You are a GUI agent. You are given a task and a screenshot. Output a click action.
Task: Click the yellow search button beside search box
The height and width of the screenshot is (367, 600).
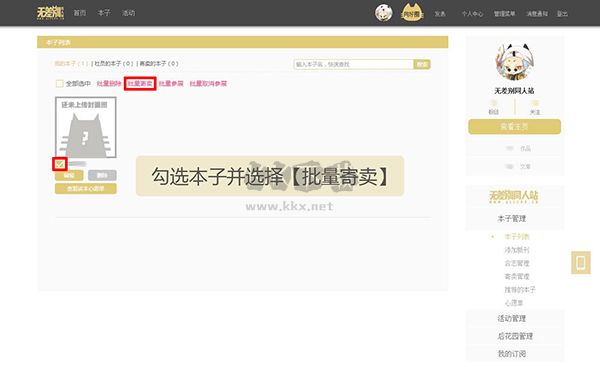click(422, 64)
